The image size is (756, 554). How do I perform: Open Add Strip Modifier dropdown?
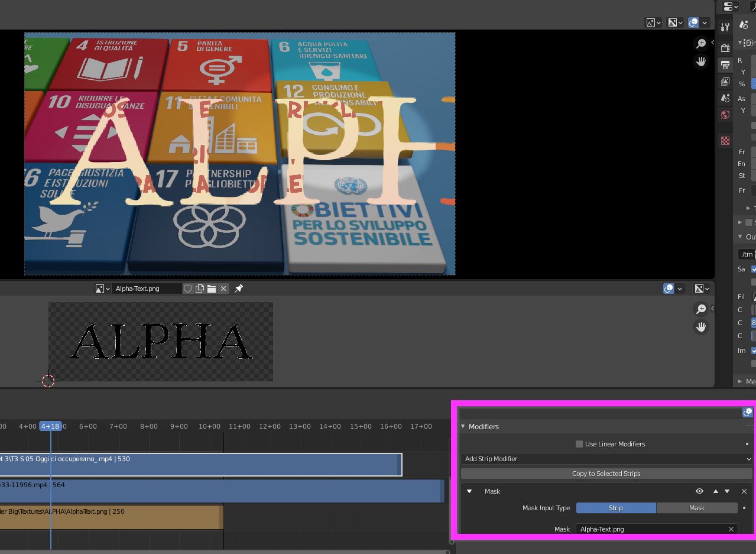tap(606, 459)
